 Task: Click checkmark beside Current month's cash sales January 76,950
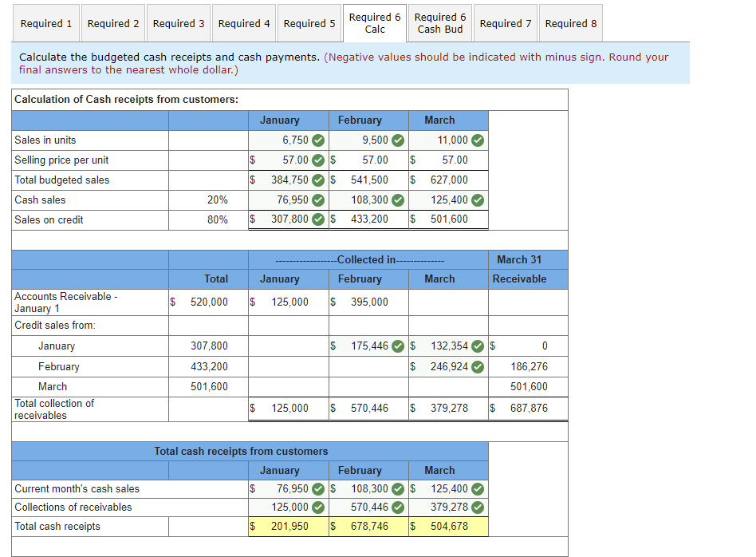click(317, 489)
